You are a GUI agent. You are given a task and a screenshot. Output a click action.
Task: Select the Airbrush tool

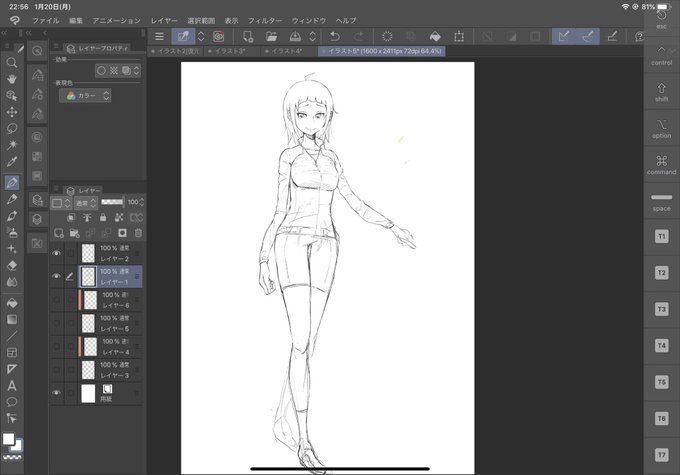coord(12,232)
